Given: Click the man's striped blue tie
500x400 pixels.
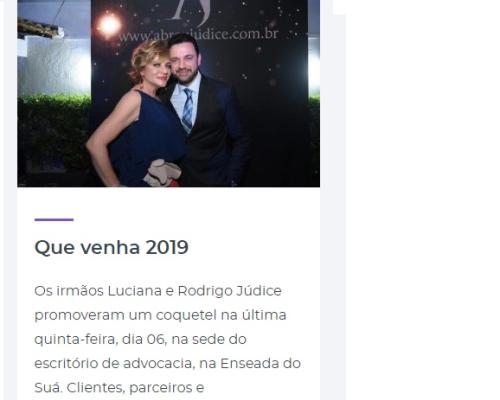Looking at the screenshot, I should [x=188, y=110].
